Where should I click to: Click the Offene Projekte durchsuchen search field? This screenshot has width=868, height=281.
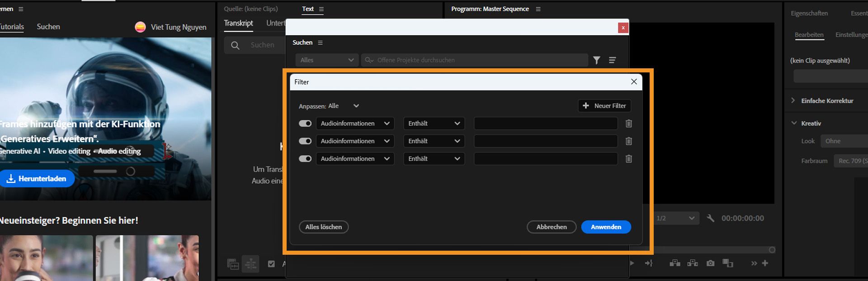tap(475, 60)
